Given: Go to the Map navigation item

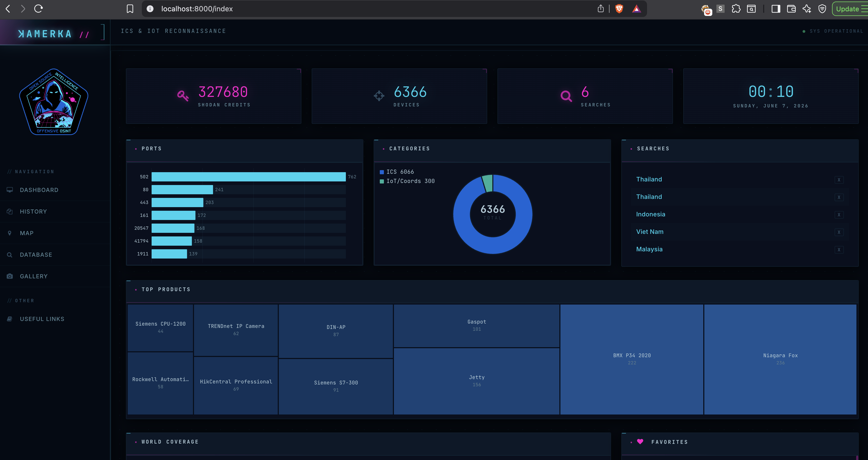Looking at the screenshot, I should click(x=55, y=233).
